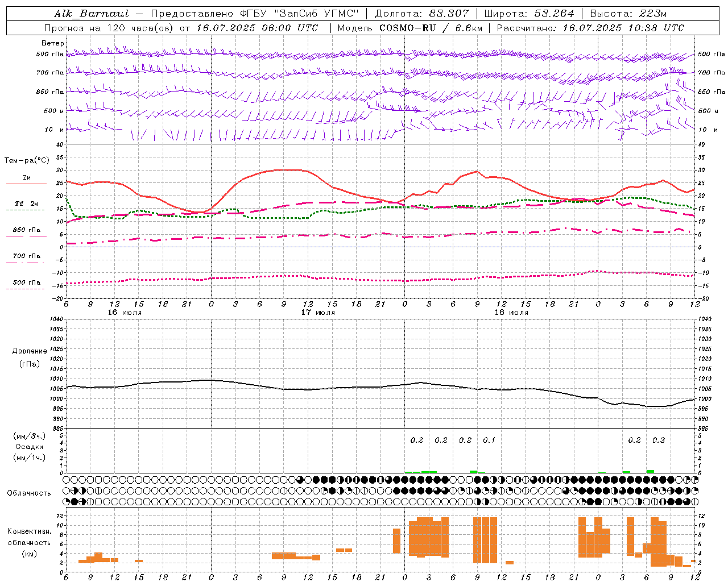This screenshot has height=582, width=728.
Task: Click the 0.1 precipitation value
Action: [489, 440]
